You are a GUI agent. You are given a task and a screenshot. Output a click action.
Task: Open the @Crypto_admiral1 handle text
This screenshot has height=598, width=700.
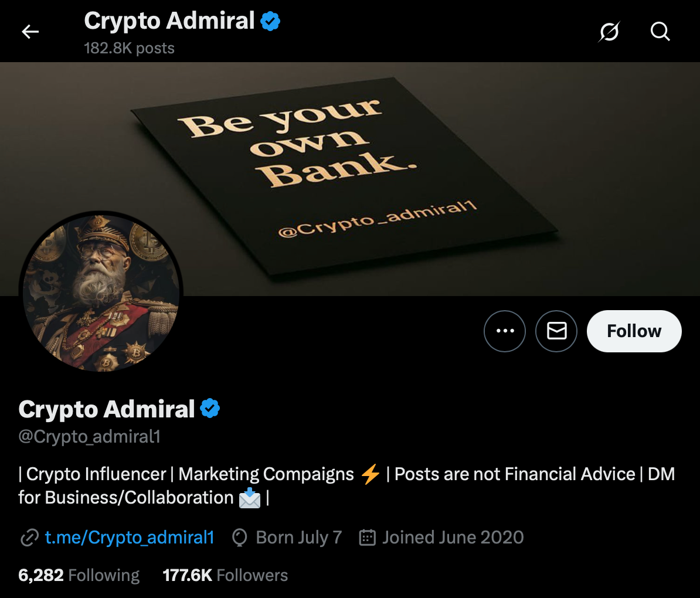click(x=89, y=436)
